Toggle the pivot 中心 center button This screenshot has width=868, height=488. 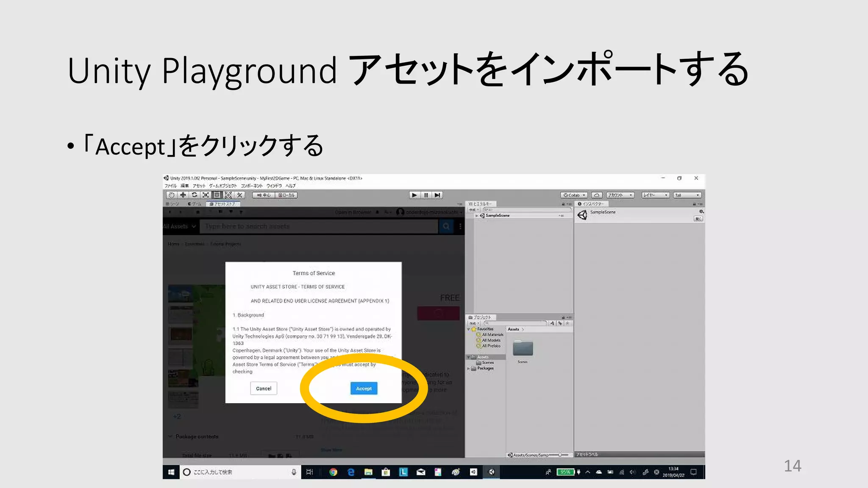tap(264, 195)
